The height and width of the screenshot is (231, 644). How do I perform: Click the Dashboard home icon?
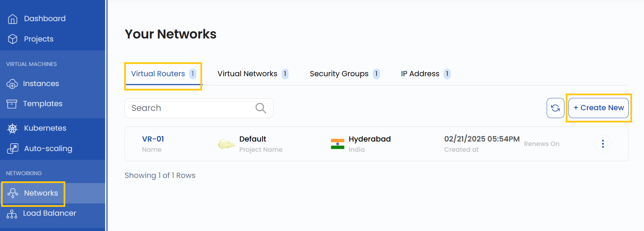(13, 19)
